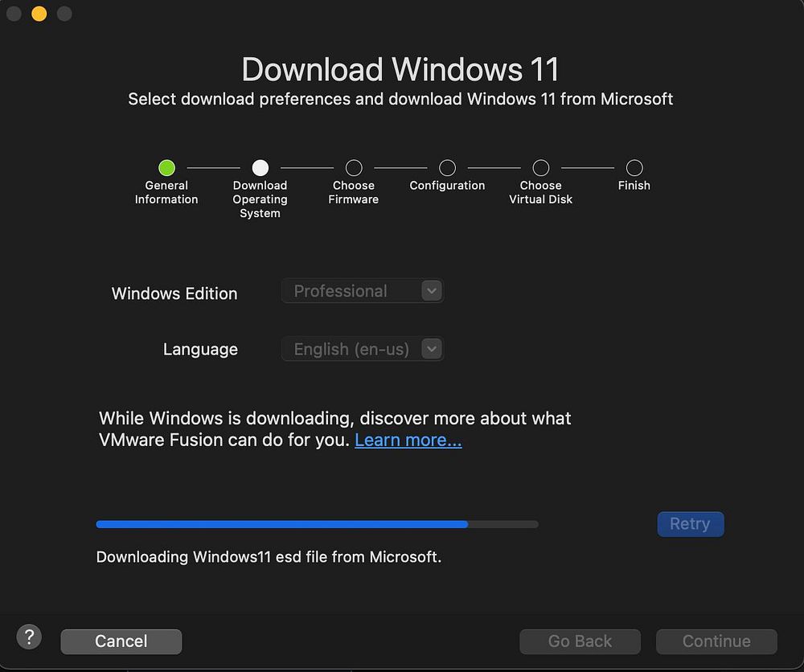Click the Choose Firmware step label

[353, 192]
